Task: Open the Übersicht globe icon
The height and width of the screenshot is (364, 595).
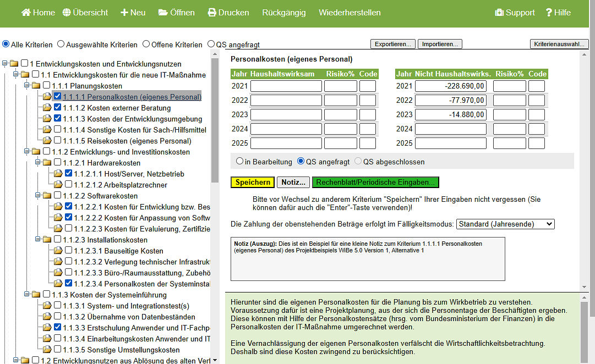Action: click(67, 13)
